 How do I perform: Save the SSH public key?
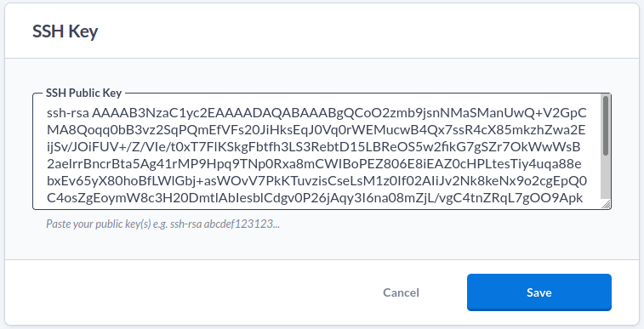point(539,292)
